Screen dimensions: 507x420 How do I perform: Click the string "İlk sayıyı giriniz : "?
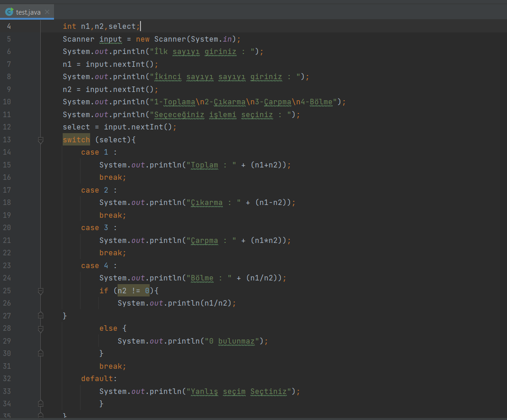click(x=202, y=52)
